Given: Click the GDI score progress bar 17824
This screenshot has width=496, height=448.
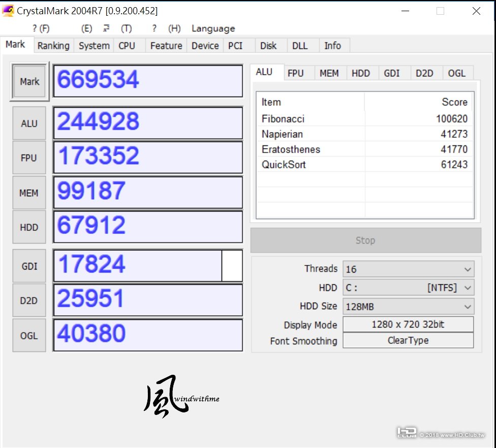Looking at the screenshot, I should pos(148,265).
